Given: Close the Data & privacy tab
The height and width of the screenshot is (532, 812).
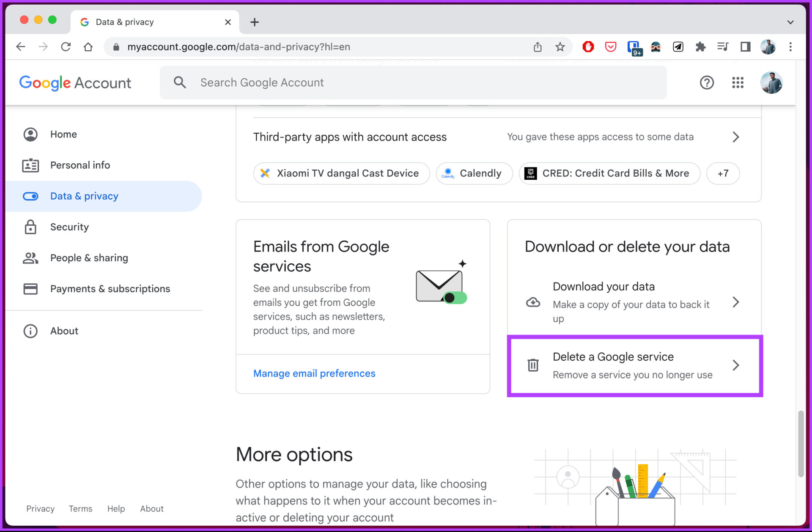Looking at the screenshot, I should (x=228, y=22).
